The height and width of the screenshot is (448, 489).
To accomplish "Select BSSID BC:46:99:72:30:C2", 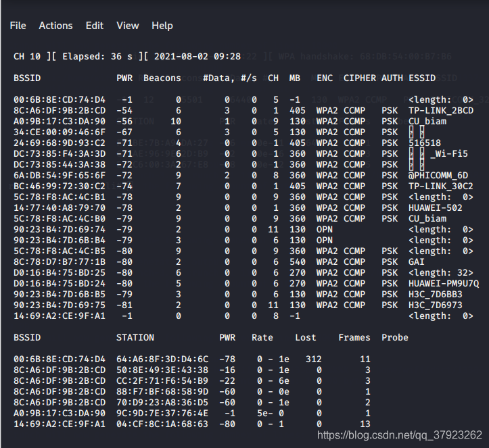I will tap(60, 186).
